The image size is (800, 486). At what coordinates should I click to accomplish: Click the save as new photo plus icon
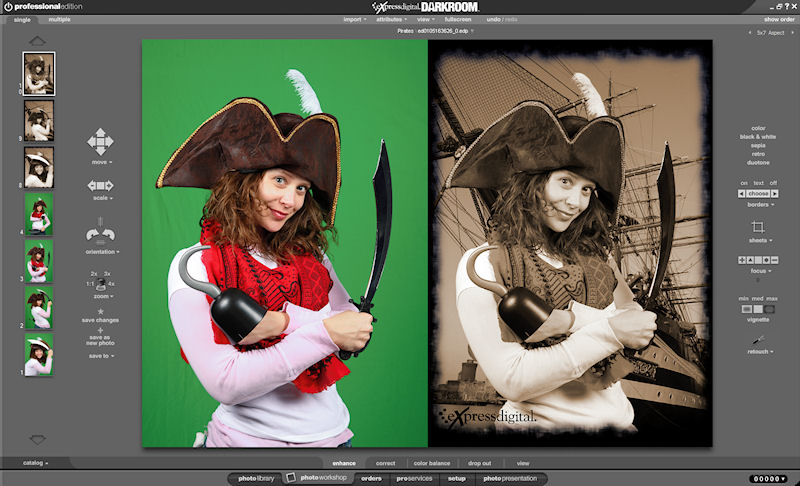click(x=100, y=330)
